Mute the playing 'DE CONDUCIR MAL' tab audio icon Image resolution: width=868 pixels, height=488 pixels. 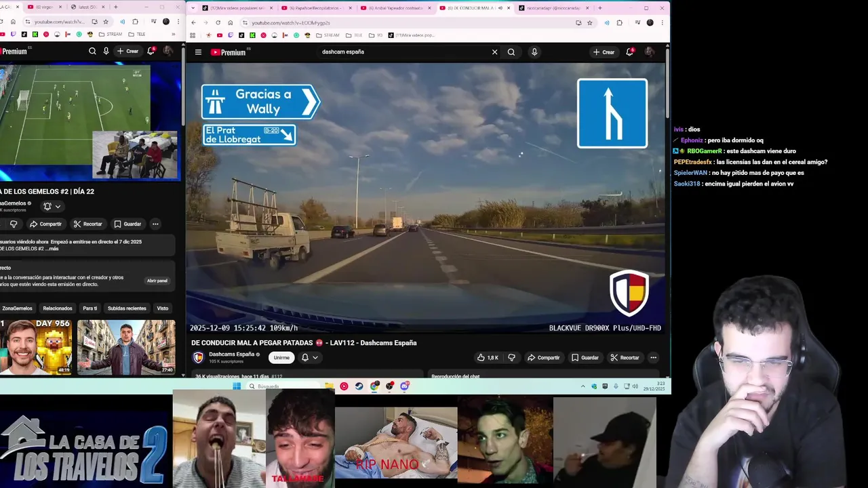pyautogui.click(x=500, y=8)
